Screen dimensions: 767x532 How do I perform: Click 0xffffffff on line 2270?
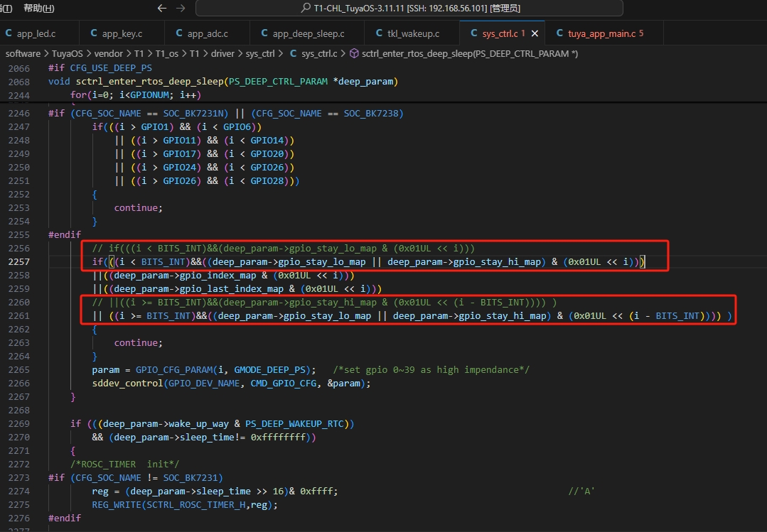(278, 438)
